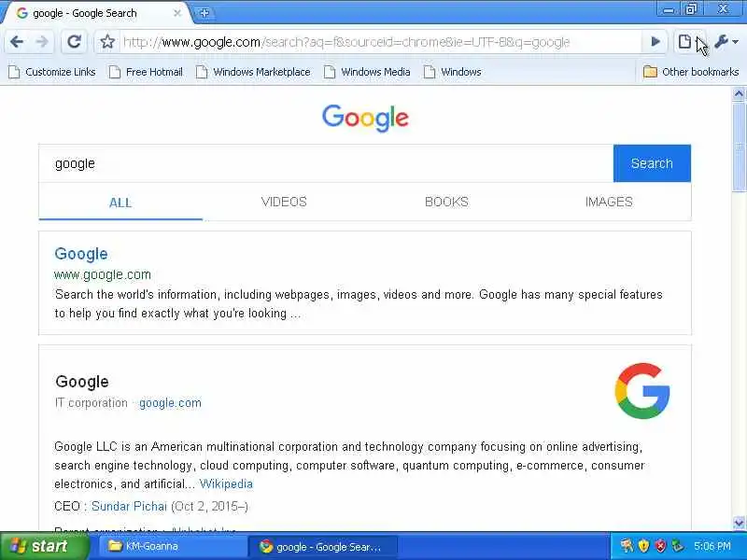The width and height of the screenshot is (747, 560).
Task: Open the Windows start menu
Action: pyautogui.click(x=45, y=546)
